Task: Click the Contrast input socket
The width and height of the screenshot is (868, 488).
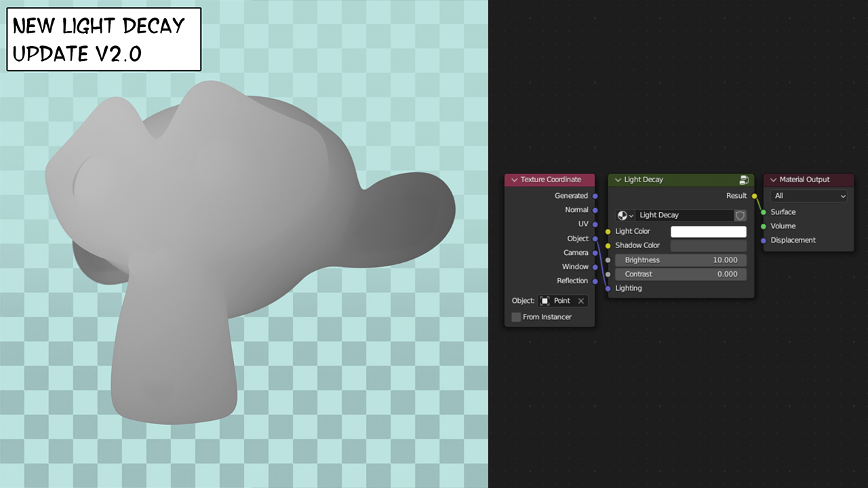Action: pos(608,274)
